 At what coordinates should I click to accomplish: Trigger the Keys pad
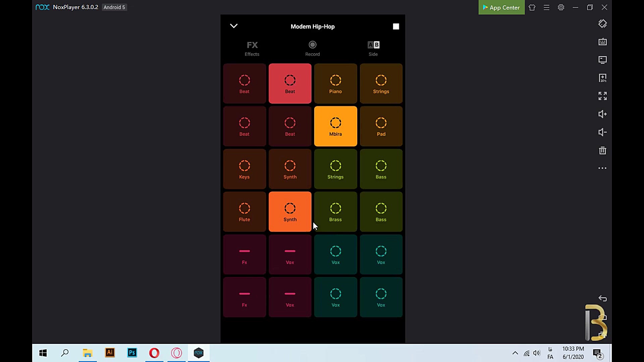point(244,169)
